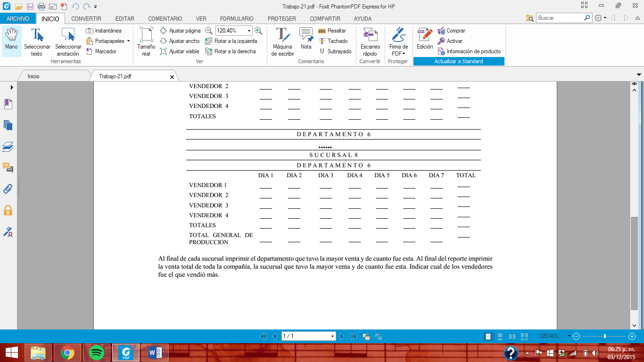This screenshot has width=644, height=362.
Task: Click the status bar zoom out minus
Action: click(576, 336)
